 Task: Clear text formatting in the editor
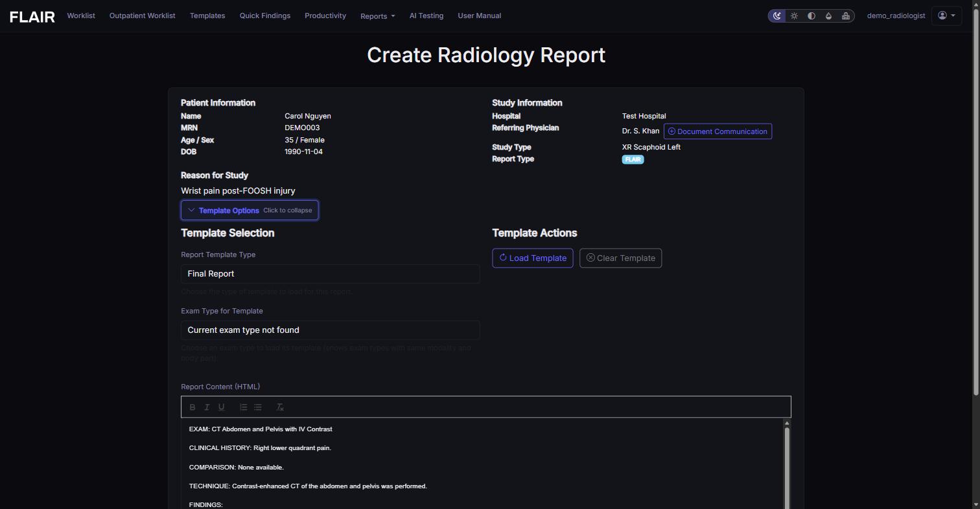coord(280,407)
